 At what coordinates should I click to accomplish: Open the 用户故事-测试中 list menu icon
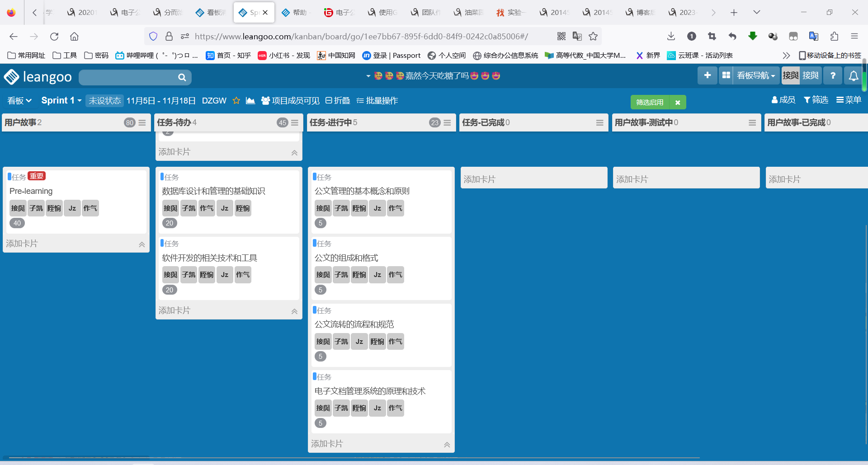pyautogui.click(x=752, y=122)
